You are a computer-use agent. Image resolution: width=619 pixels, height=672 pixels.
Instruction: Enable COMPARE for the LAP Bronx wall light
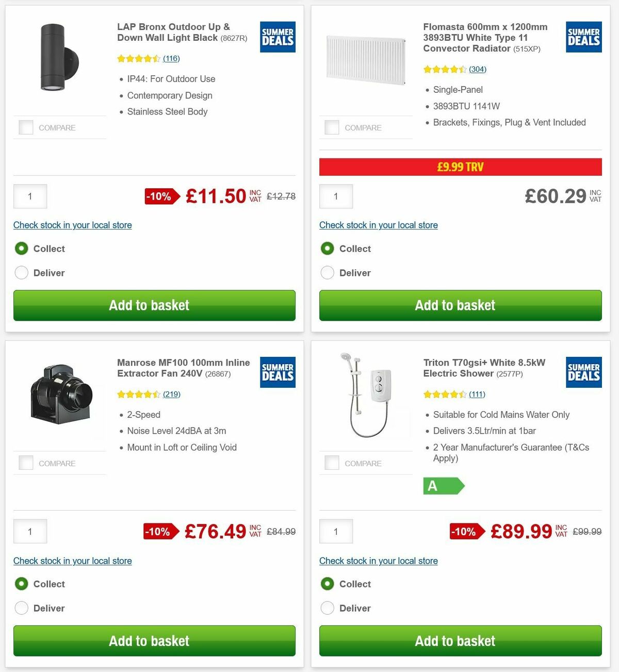26,127
